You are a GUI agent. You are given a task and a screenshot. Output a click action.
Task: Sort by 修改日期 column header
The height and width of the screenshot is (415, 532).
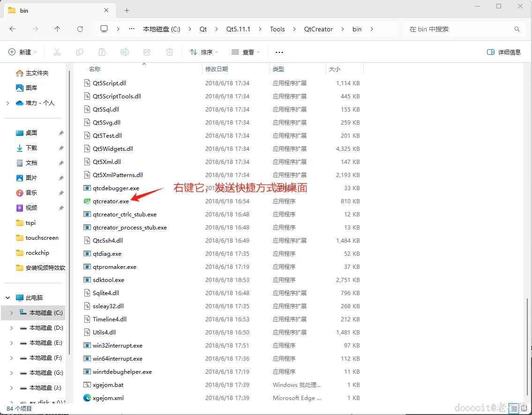(x=217, y=69)
